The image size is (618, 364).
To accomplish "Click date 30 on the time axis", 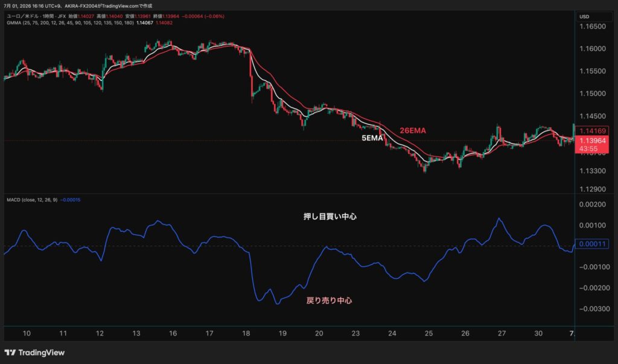I will point(538,333).
